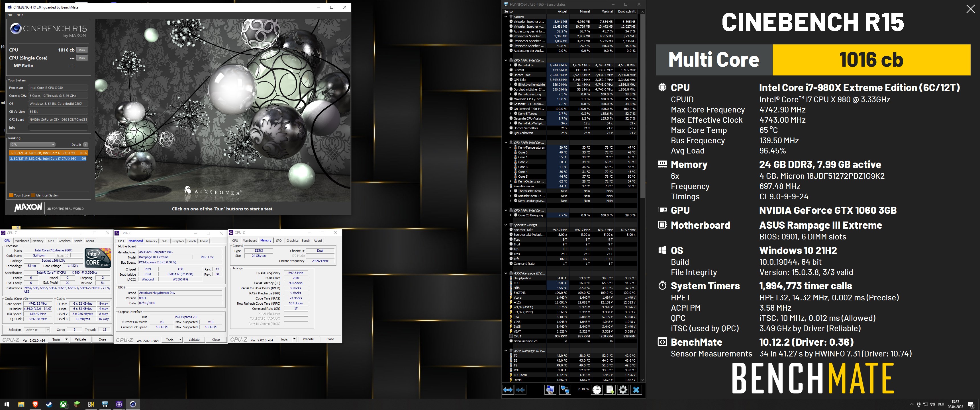Click Meet Now camera tray icon

pos(918,404)
